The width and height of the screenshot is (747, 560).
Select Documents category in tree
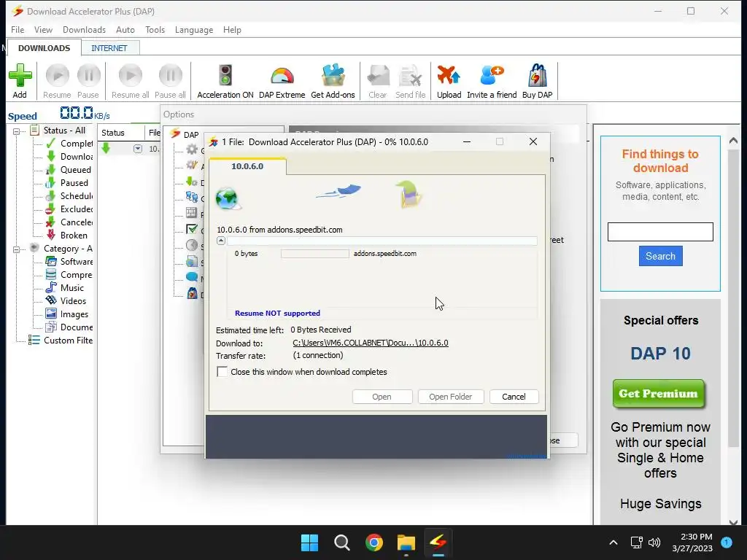click(x=69, y=327)
